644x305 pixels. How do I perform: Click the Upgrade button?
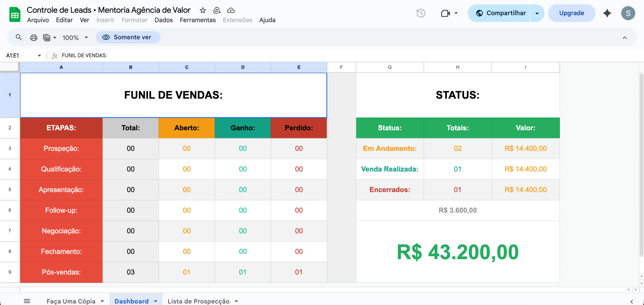click(x=571, y=13)
